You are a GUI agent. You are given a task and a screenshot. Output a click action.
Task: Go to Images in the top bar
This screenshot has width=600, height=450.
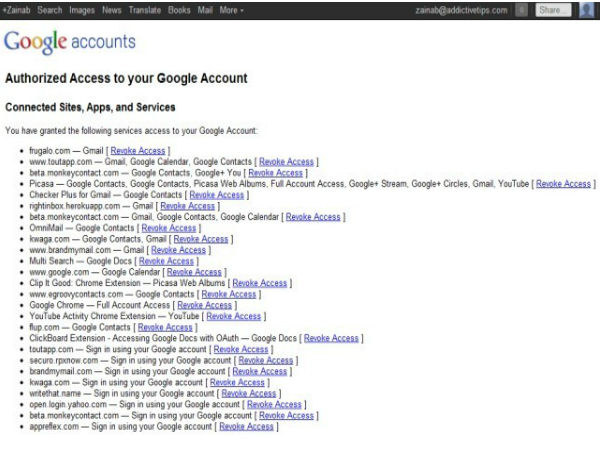click(81, 10)
